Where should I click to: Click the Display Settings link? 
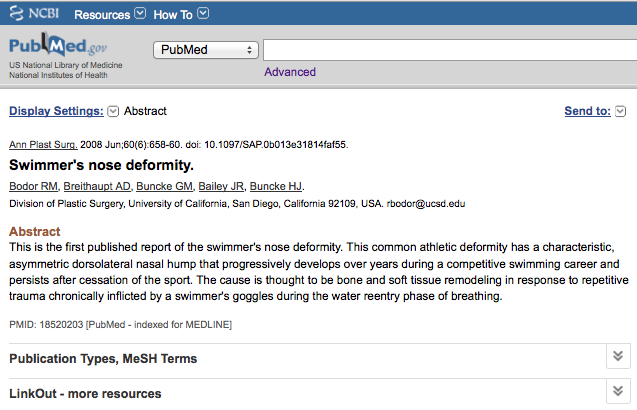point(56,111)
